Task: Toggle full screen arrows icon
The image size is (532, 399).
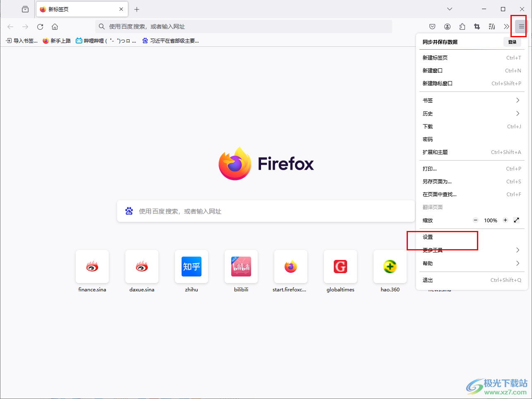Action: click(516, 220)
